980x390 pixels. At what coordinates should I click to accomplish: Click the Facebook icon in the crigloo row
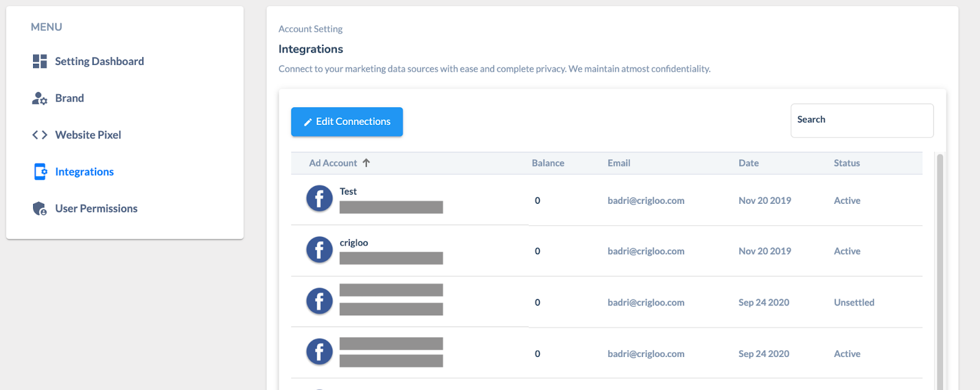coord(319,250)
